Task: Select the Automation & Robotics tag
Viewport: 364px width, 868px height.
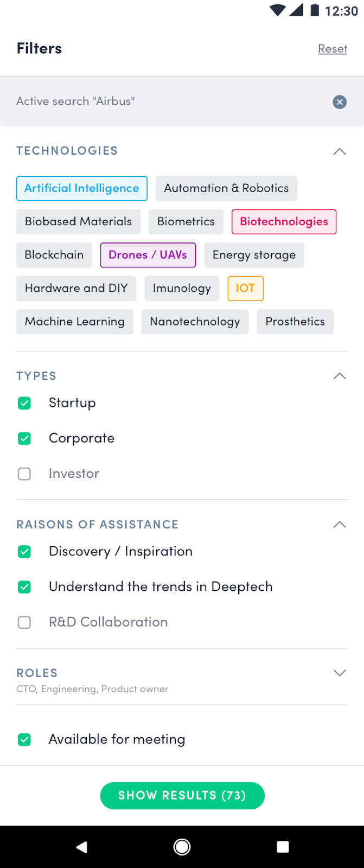Action: pos(226,188)
